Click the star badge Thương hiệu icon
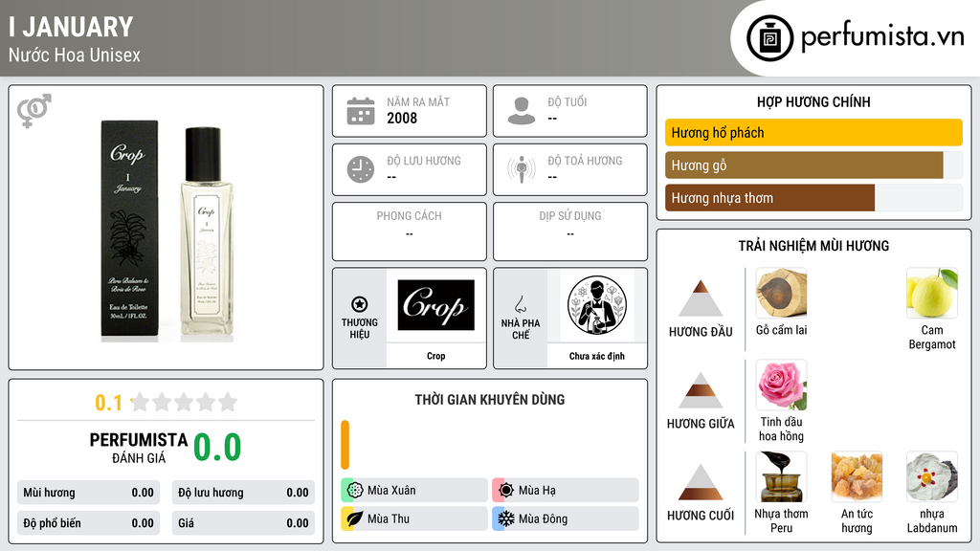The image size is (980, 551). (x=360, y=304)
